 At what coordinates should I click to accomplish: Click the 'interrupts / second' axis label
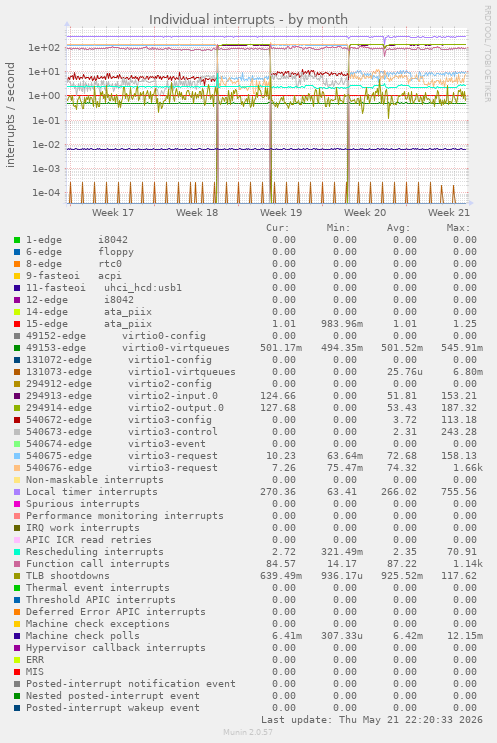tap(10, 115)
